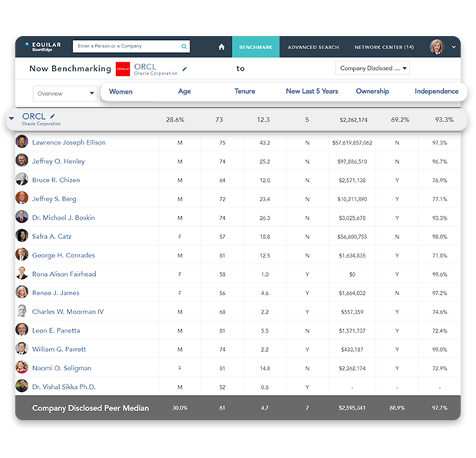Click the red Oracle company logo
The height and width of the screenshot is (458, 476).
tap(123, 69)
